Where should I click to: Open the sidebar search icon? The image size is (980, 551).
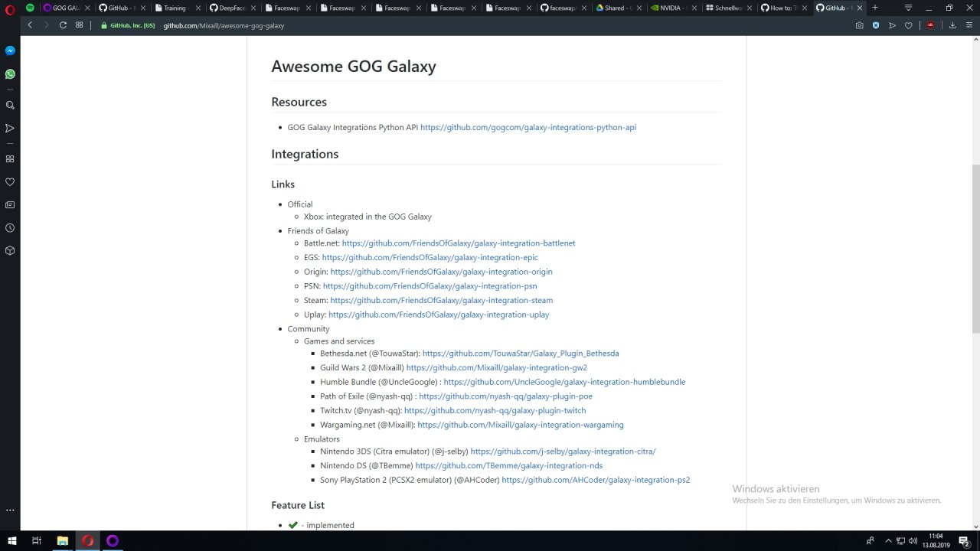coord(10,105)
